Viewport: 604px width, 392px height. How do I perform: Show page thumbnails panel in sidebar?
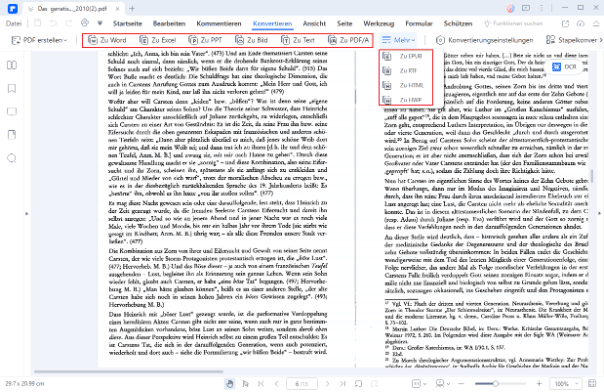pos(12,65)
